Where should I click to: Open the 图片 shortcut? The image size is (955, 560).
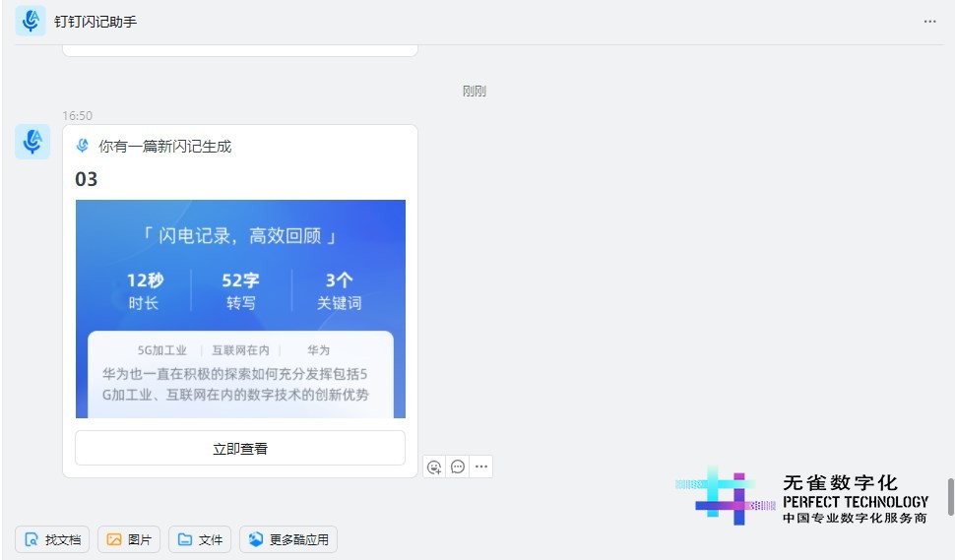[129, 539]
